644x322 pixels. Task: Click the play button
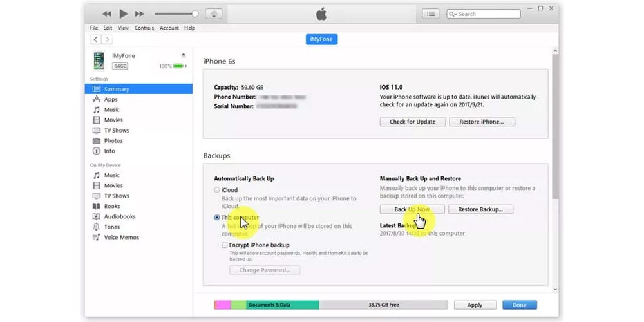(x=123, y=14)
